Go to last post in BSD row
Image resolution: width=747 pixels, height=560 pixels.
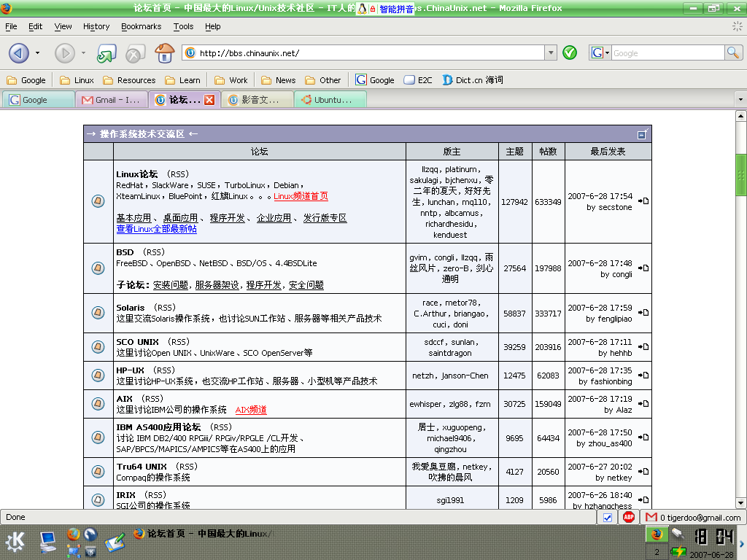pos(643,268)
